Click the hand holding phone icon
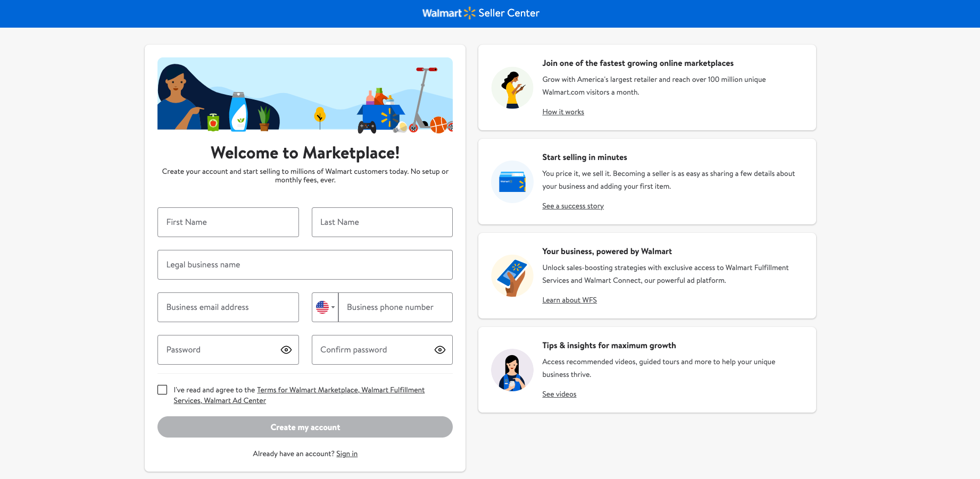The width and height of the screenshot is (980, 479). click(512, 276)
